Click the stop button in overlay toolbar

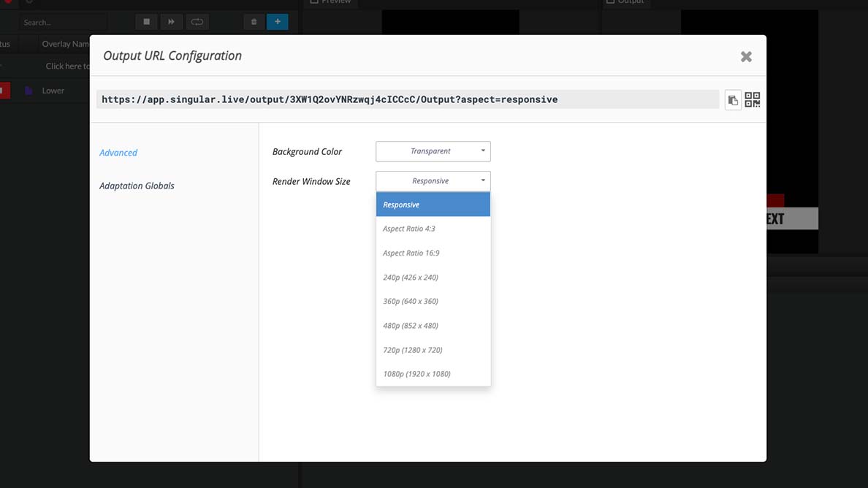click(x=146, y=22)
